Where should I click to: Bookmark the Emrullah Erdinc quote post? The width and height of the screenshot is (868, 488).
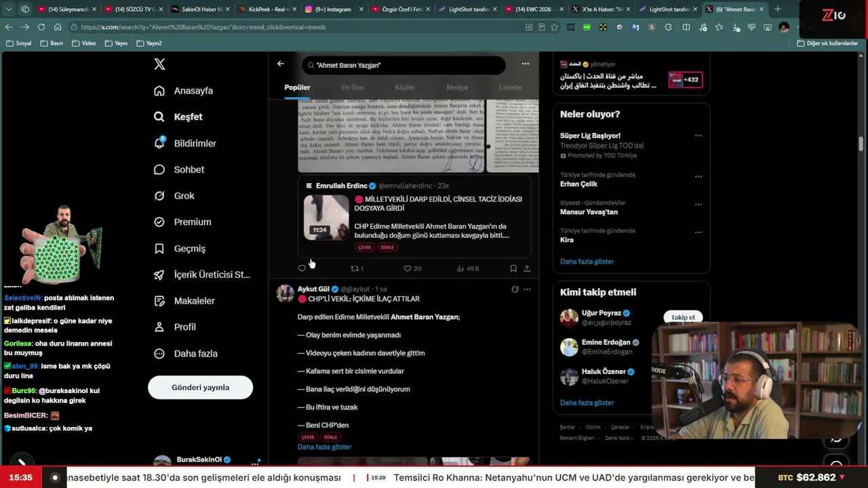tap(513, 268)
